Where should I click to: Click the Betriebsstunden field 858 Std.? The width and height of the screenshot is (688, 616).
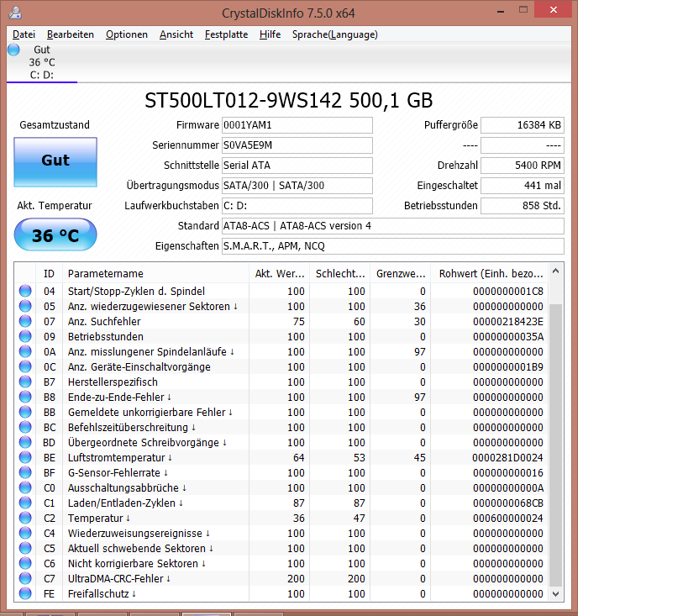pyautogui.click(x=523, y=206)
